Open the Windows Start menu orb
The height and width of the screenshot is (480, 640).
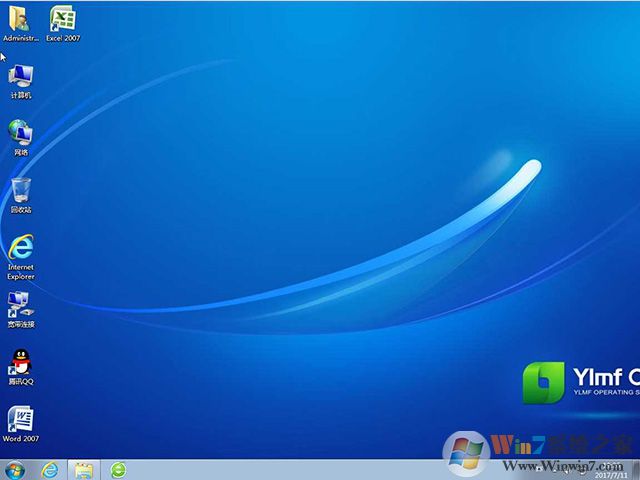pos(15,471)
